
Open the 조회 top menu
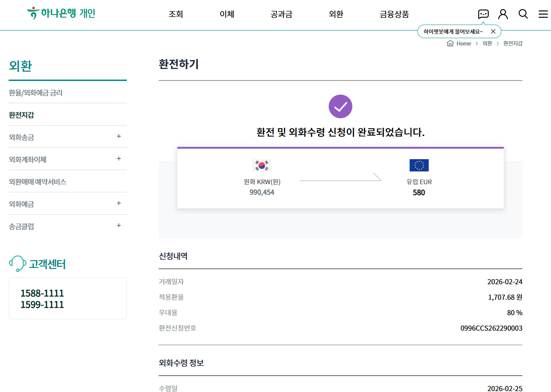[175, 14]
